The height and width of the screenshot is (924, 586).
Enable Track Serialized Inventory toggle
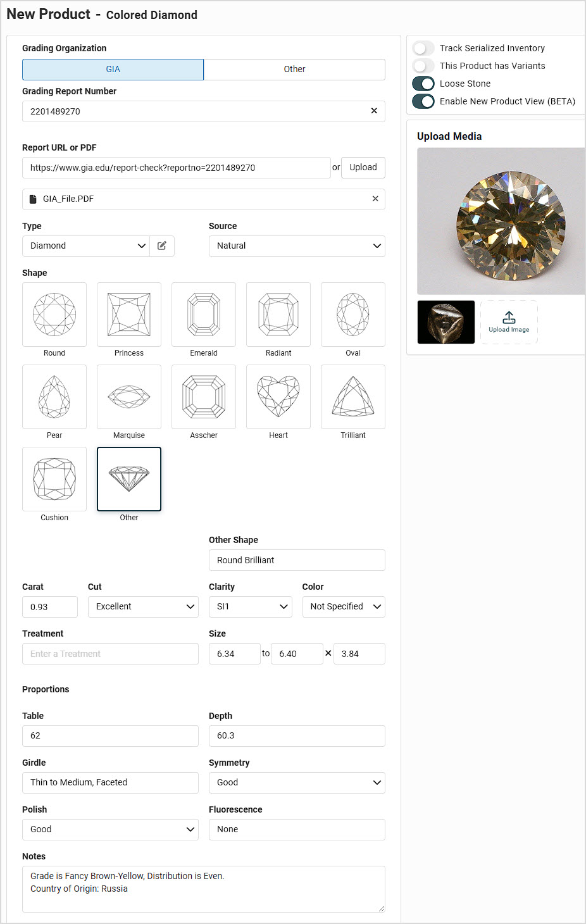423,48
